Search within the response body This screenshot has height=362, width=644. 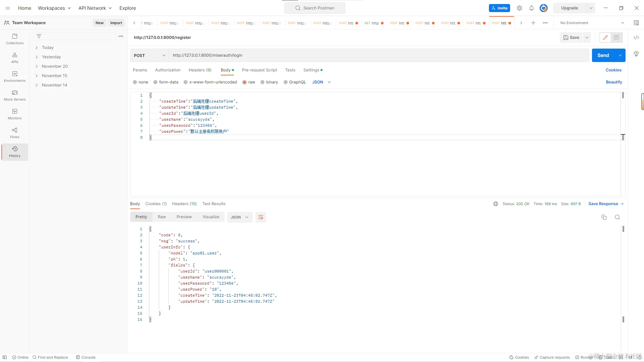[x=617, y=217]
